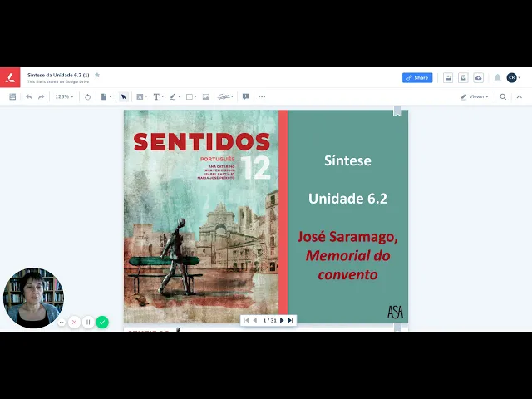
Task: Open the more tools ellipsis menu
Action: pyautogui.click(x=262, y=97)
